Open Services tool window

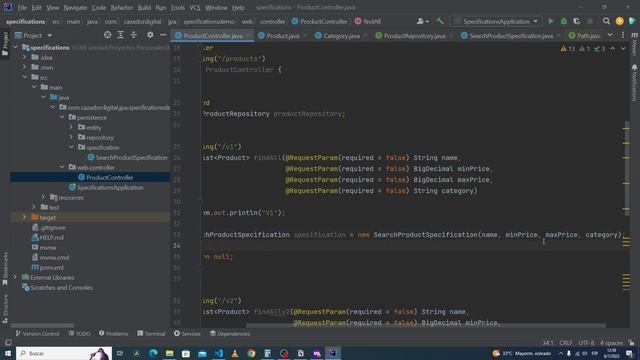pos(187,333)
